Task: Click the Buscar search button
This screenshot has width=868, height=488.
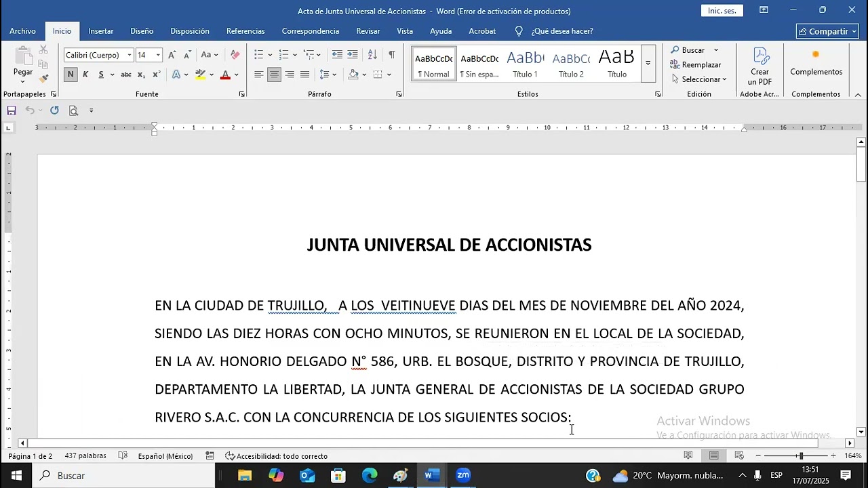Action: (x=688, y=50)
